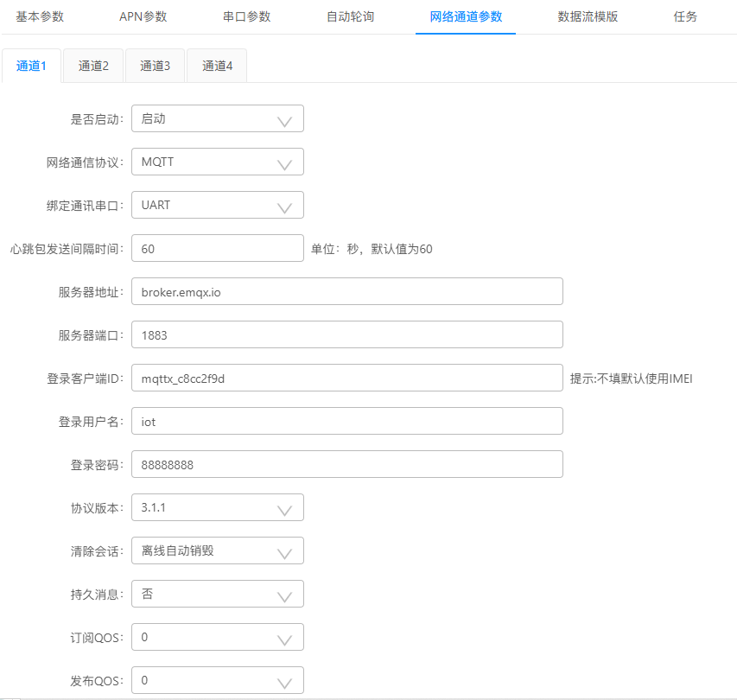This screenshot has width=737, height=700.
Task: Expand the 持久消息 dropdown
Action: [217, 595]
